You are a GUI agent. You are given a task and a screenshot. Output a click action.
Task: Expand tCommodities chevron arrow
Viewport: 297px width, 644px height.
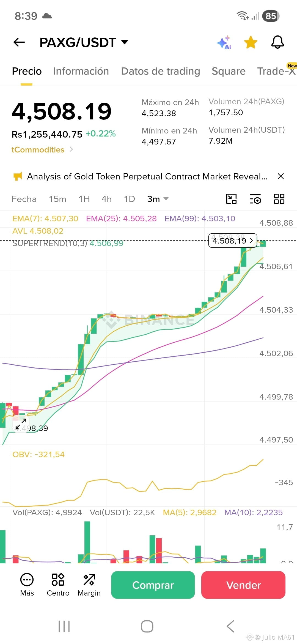(x=71, y=149)
